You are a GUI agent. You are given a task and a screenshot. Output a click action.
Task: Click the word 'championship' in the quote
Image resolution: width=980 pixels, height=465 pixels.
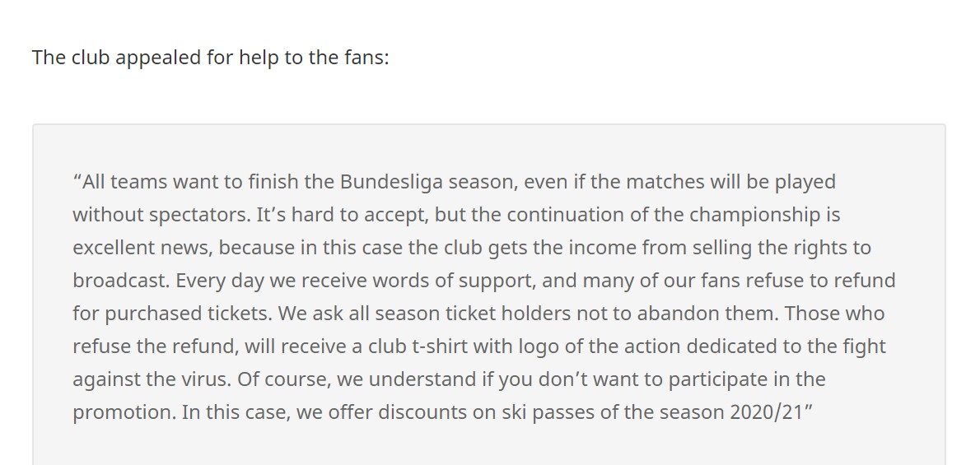pos(755,215)
